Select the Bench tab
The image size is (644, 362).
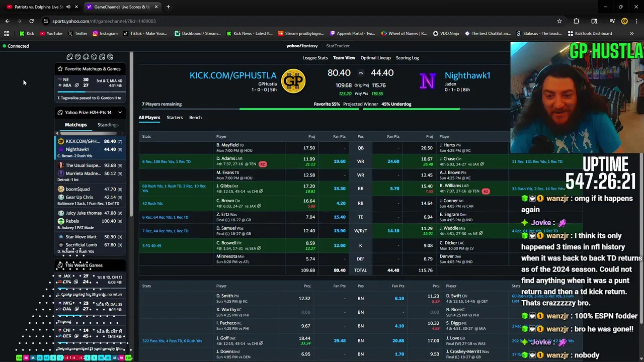click(195, 118)
